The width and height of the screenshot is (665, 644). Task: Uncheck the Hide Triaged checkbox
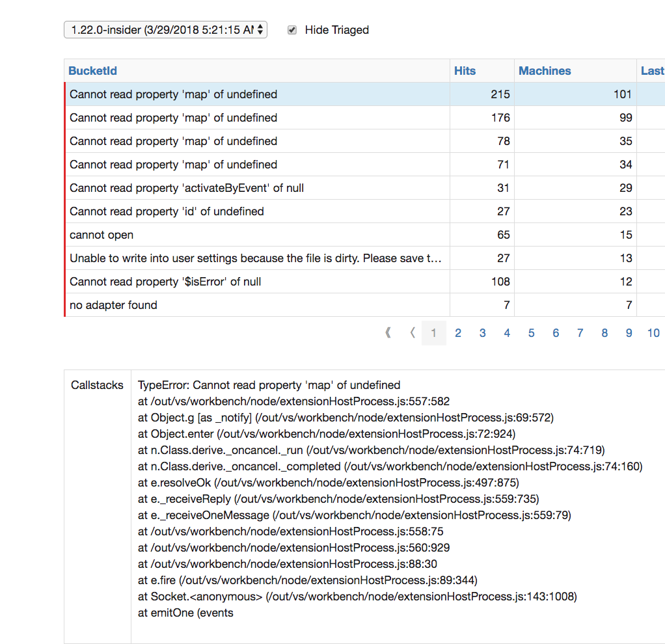pos(290,29)
